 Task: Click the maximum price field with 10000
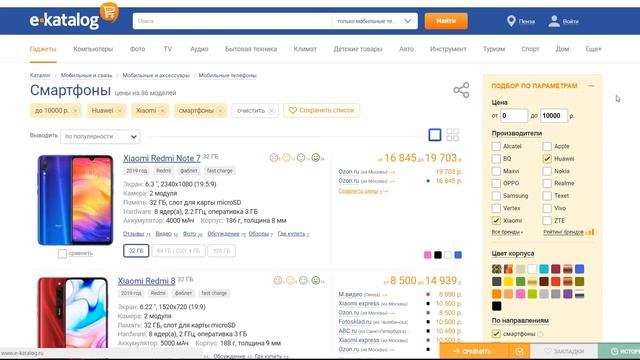(x=554, y=116)
